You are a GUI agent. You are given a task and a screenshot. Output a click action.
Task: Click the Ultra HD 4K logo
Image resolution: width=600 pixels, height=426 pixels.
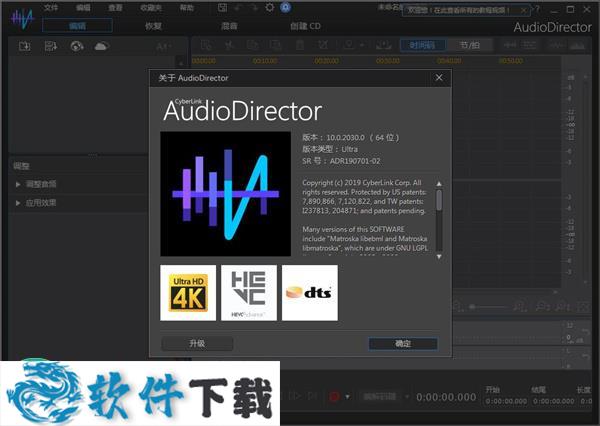[x=188, y=293]
